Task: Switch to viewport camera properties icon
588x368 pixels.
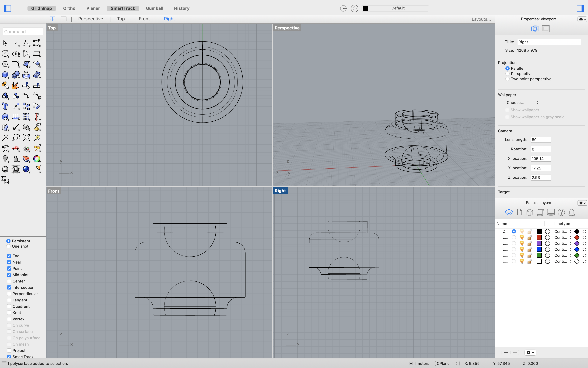Action: click(x=535, y=29)
